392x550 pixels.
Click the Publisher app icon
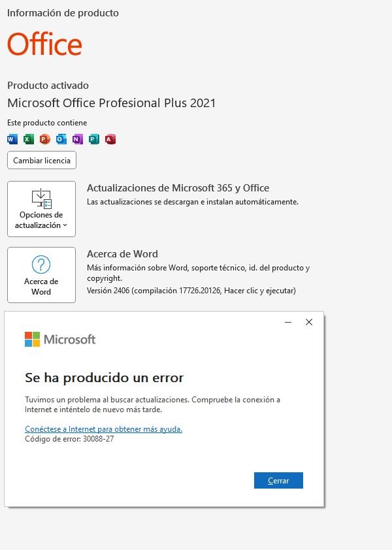[94, 139]
